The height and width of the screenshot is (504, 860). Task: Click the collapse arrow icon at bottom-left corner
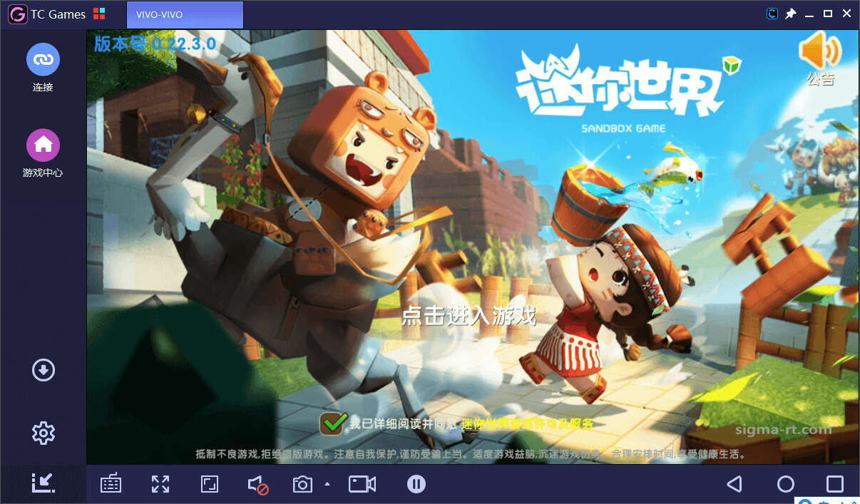43,483
